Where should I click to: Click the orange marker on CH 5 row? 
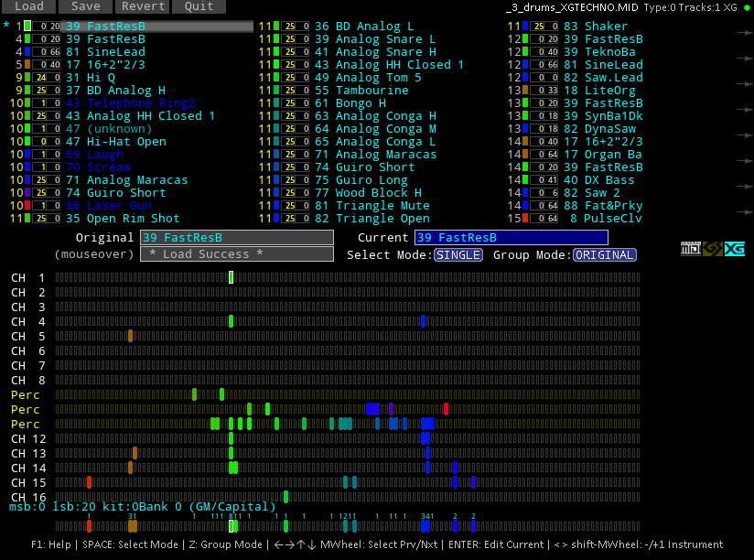coord(131,336)
